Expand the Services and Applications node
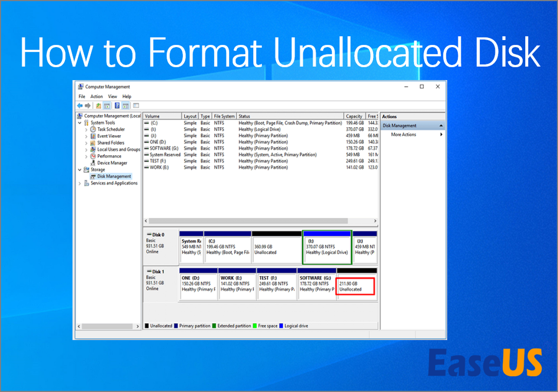 point(80,183)
